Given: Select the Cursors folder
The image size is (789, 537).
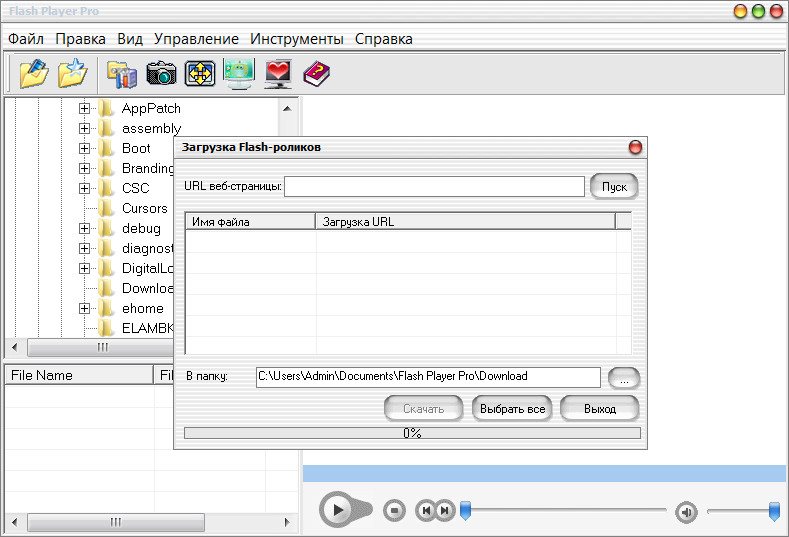Looking at the screenshot, I should pos(144,208).
